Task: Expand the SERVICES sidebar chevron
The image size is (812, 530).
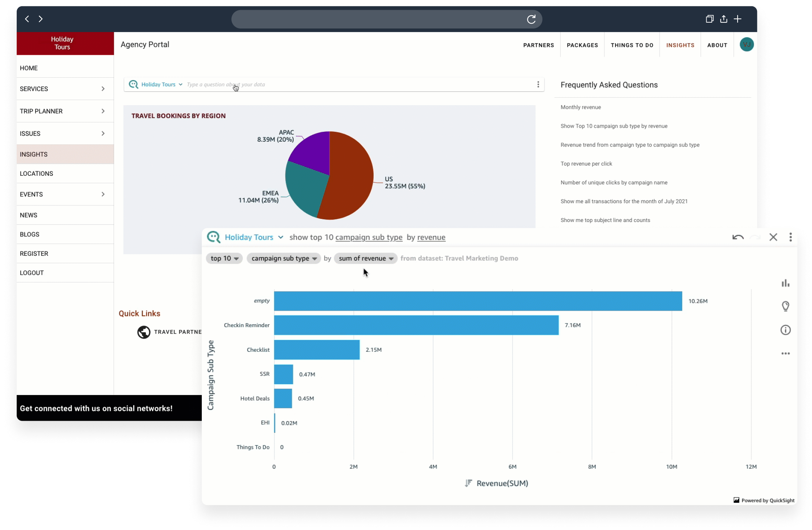Action: pos(103,89)
